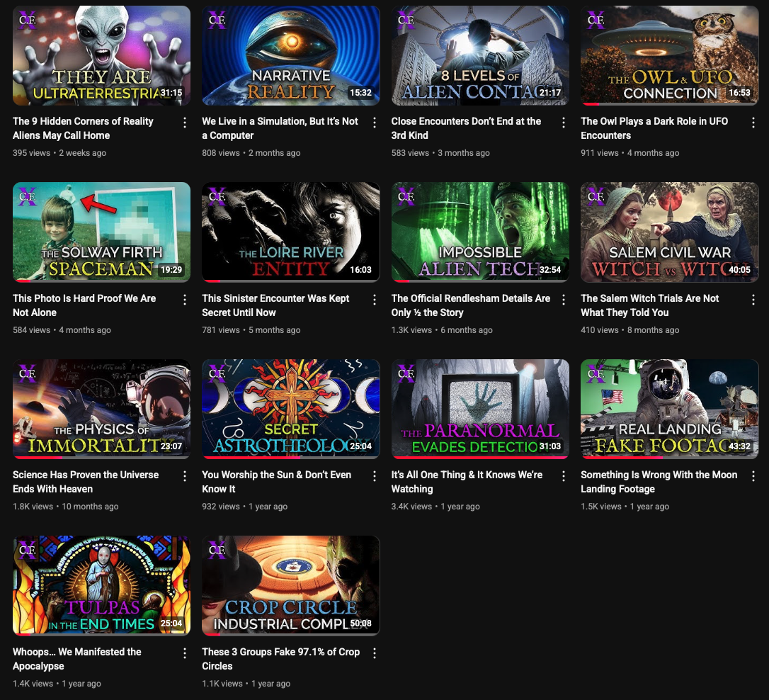Open options menu for Salem Witch Trials video
Image resolution: width=769 pixels, height=700 pixels.
(x=753, y=300)
